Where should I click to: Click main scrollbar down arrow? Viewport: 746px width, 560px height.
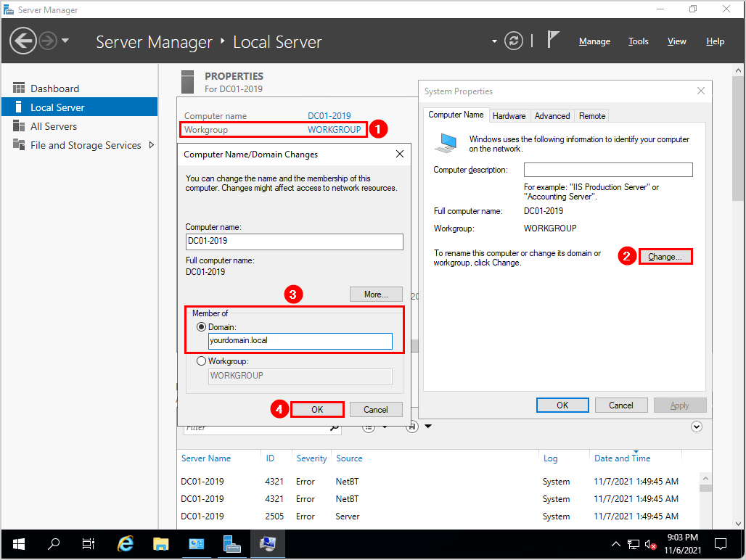(x=738, y=524)
